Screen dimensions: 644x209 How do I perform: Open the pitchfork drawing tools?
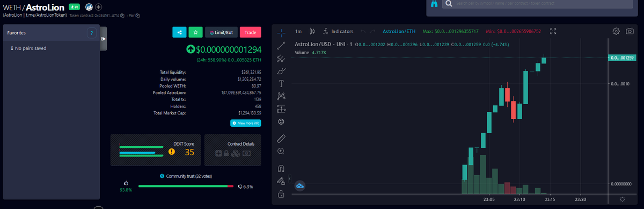281,58
